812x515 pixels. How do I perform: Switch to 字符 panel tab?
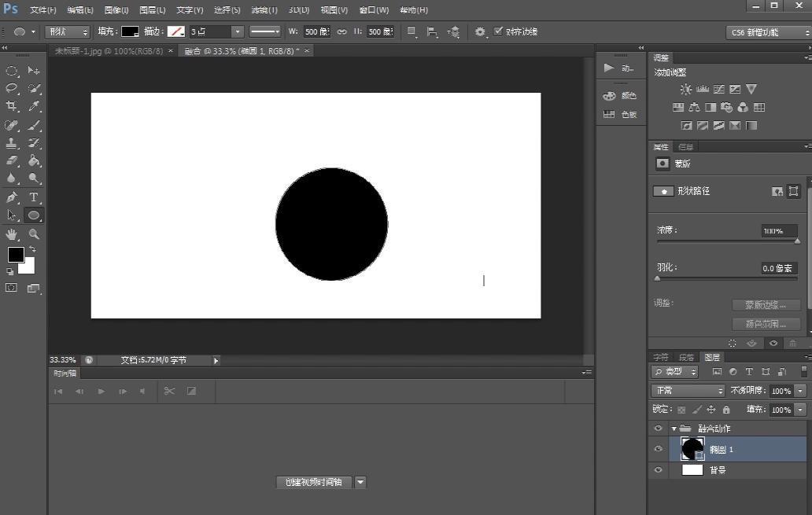[x=661, y=357]
